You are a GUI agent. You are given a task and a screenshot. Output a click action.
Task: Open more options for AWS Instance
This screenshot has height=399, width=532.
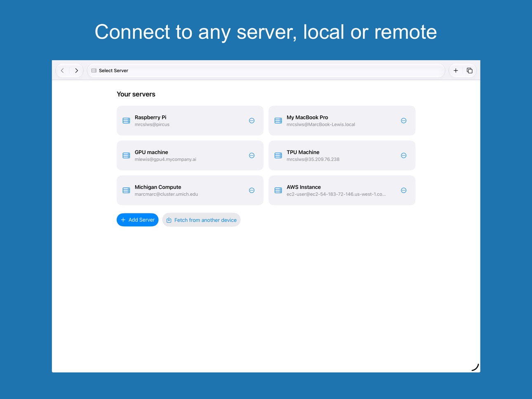pos(404,190)
